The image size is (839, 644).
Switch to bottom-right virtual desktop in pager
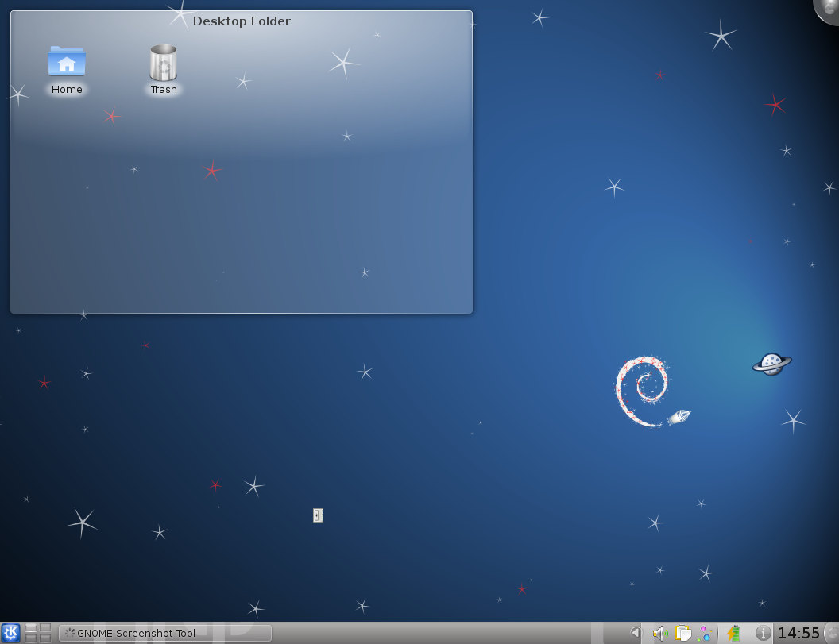(45, 638)
